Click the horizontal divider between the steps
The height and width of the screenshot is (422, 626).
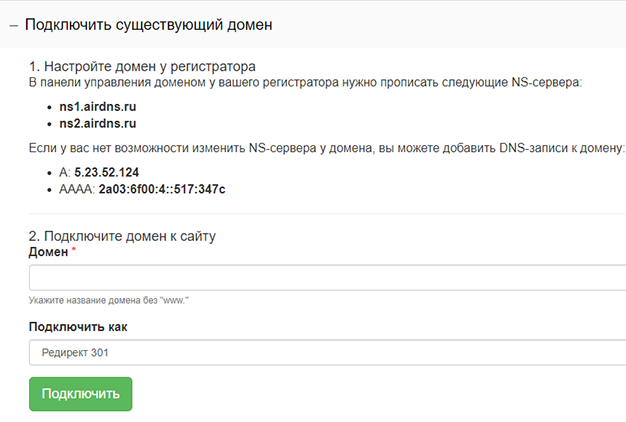click(327, 214)
